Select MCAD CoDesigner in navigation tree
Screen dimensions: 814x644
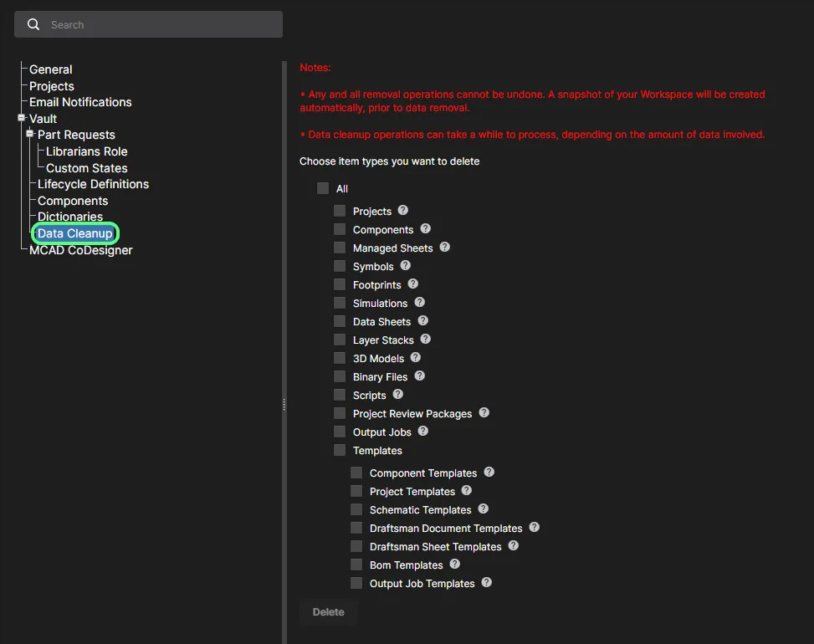[80, 250]
